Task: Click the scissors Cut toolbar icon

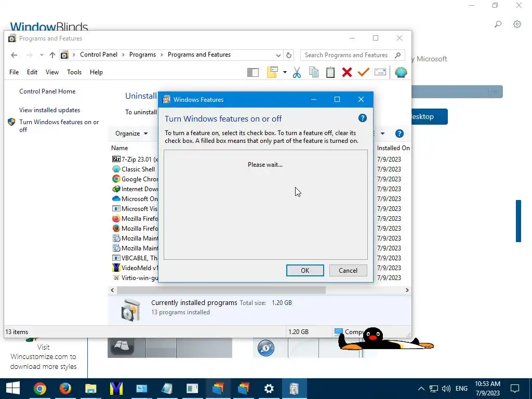Action: [297, 72]
